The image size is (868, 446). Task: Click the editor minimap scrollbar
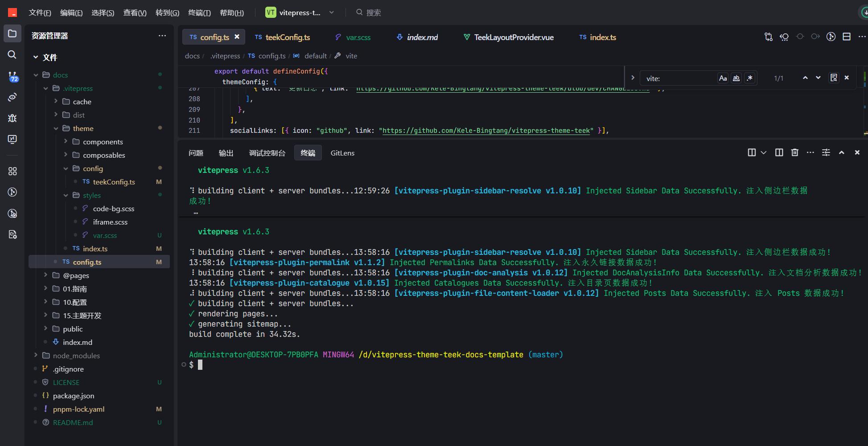[865, 101]
